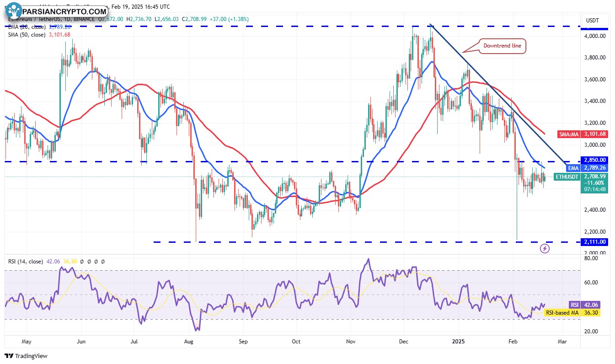Click the RSI-based MA tag
This screenshot has width=615, height=364.
(562, 313)
